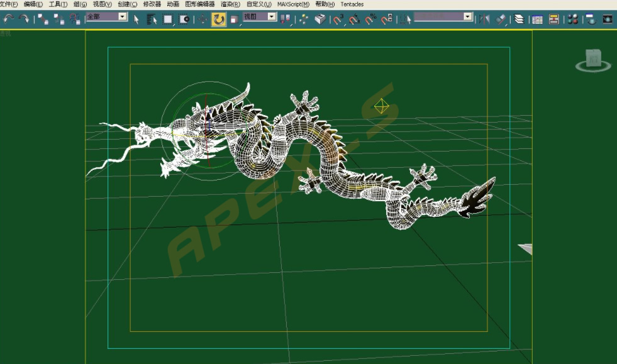Toggle the 3D Snaps magnet
The image size is (617, 364).
click(x=338, y=19)
